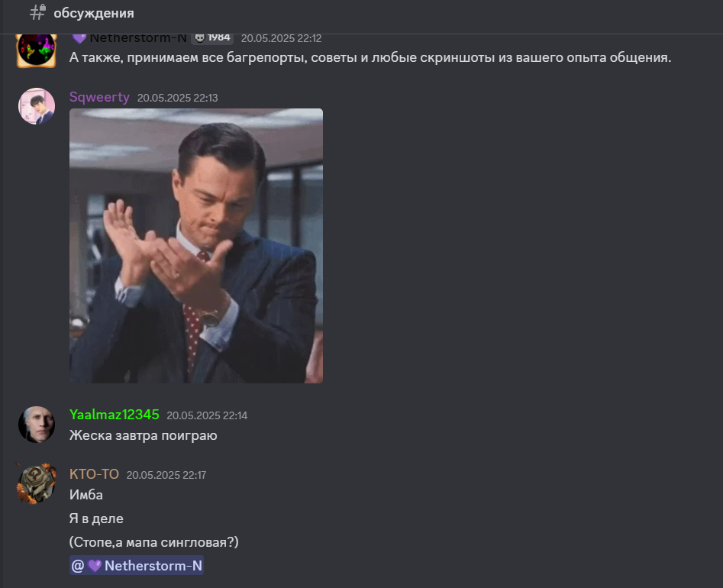The height and width of the screenshot is (588, 723).
Task: Open the Leonardo clapping GIF
Action: point(196,246)
